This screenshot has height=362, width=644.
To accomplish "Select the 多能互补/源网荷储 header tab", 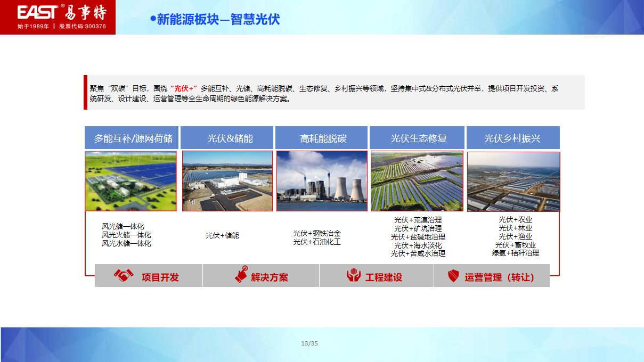I will [133, 138].
